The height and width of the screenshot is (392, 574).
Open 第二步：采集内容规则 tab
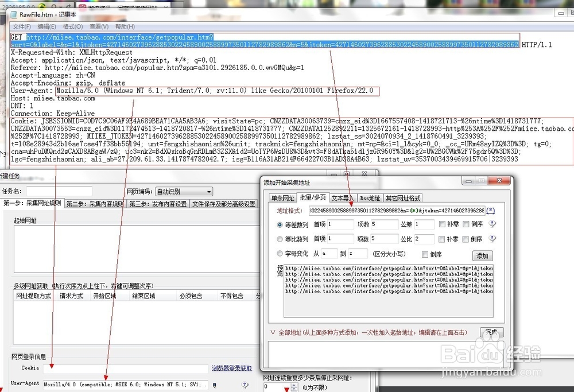[x=95, y=204]
